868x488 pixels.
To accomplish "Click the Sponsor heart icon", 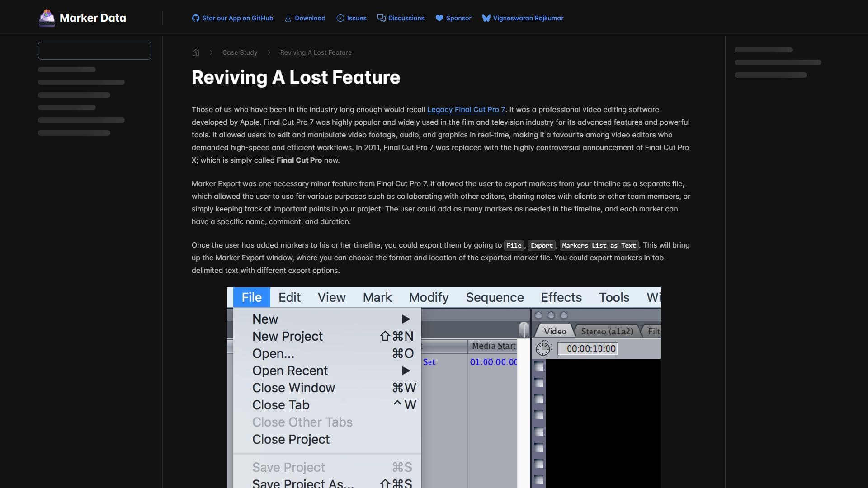I will tap(439, 18).
